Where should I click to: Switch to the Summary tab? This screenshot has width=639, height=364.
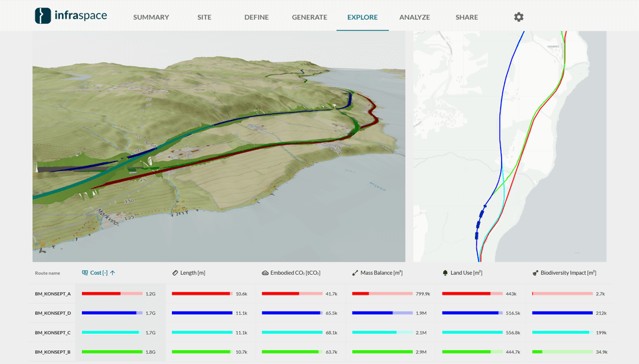151,17
